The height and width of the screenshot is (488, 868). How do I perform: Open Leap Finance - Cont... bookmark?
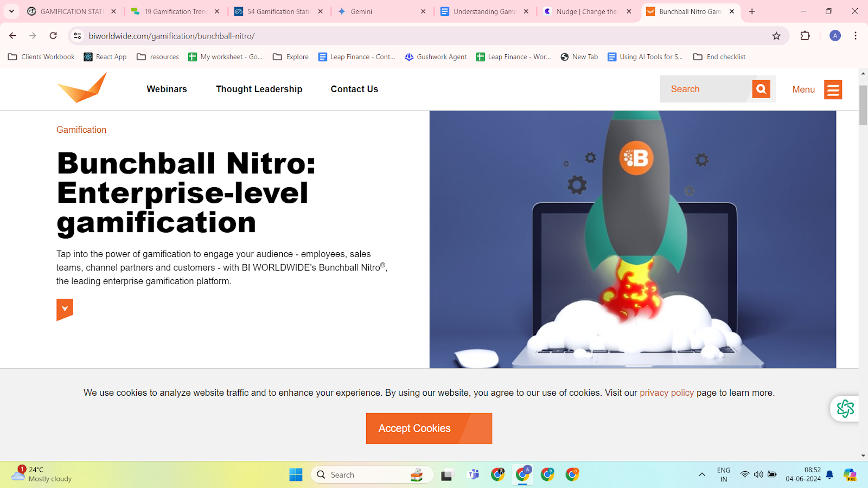(x=356, y=56)
